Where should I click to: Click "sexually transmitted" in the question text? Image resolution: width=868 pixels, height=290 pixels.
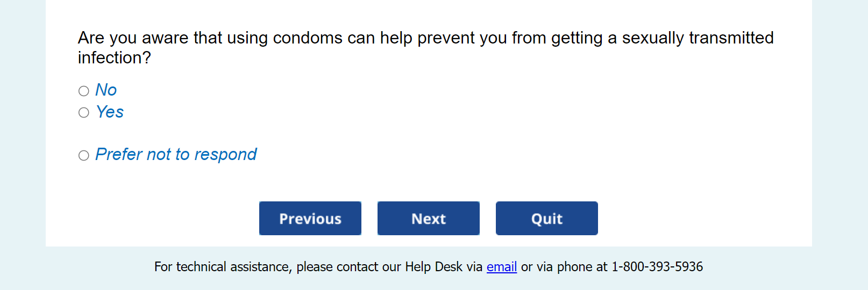tap(698, 38)
